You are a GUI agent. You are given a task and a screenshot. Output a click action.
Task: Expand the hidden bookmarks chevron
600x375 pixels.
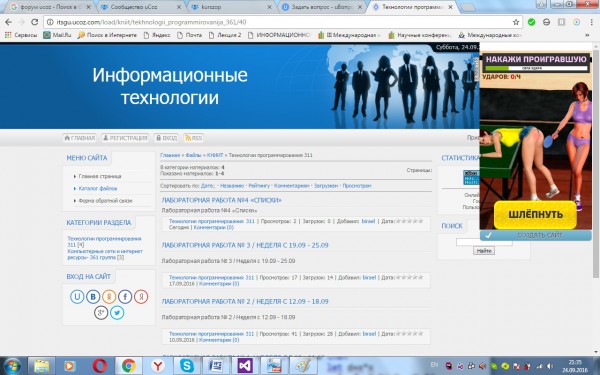click(587, 35)
